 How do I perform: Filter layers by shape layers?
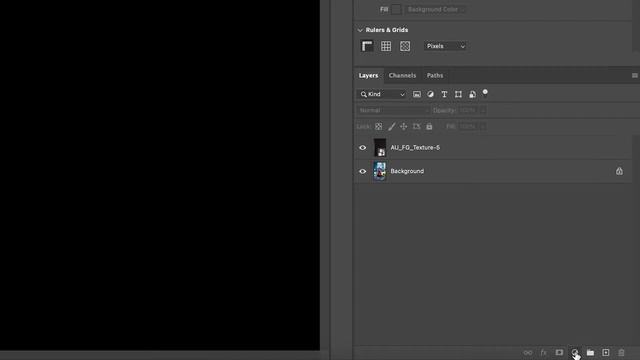(458, 94)
